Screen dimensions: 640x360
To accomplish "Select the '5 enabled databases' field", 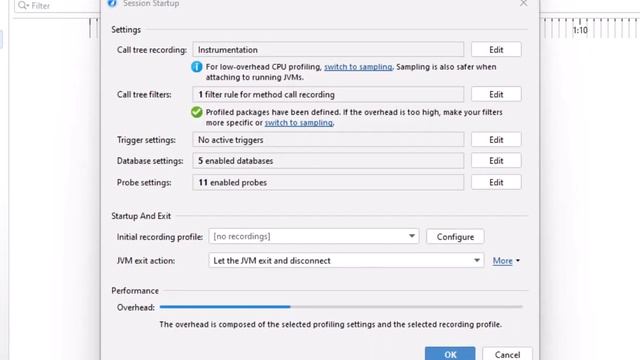I will coord(328,161).
